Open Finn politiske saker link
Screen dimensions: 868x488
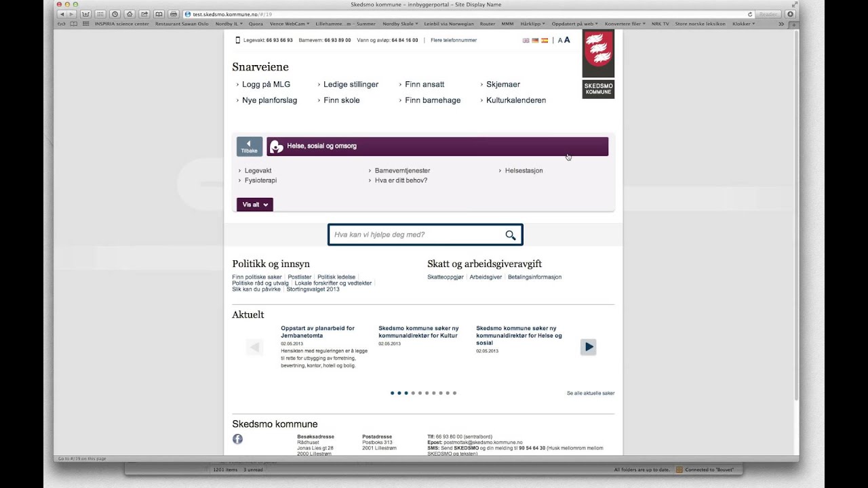[257, 277]
